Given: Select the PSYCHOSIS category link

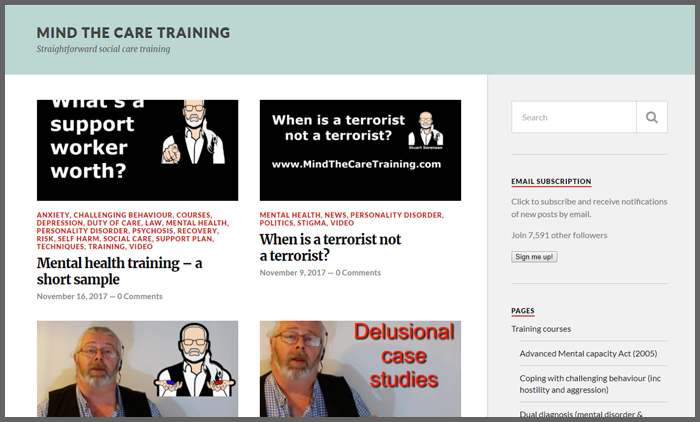Looking at the screenshot, I should pyautogui.click(x=153, y=231).
